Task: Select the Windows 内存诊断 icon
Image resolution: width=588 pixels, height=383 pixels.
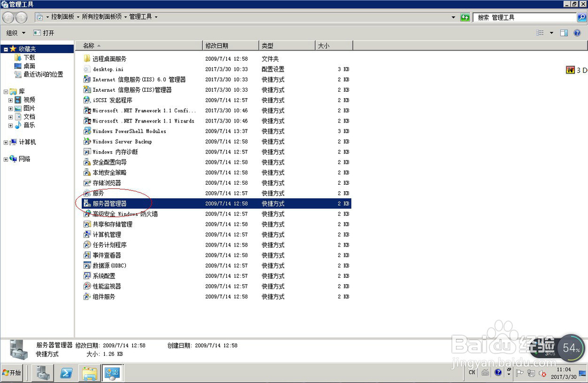Action: pos(87,152)
